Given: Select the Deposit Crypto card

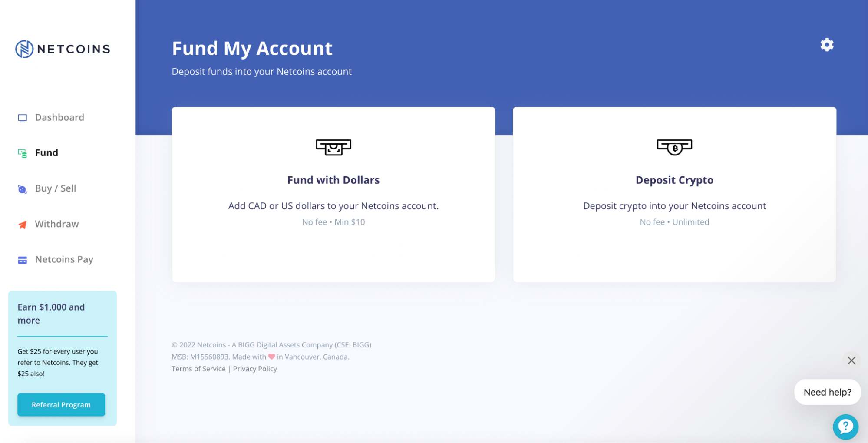Looking at the screenshot, I should (x=674, y=194).
